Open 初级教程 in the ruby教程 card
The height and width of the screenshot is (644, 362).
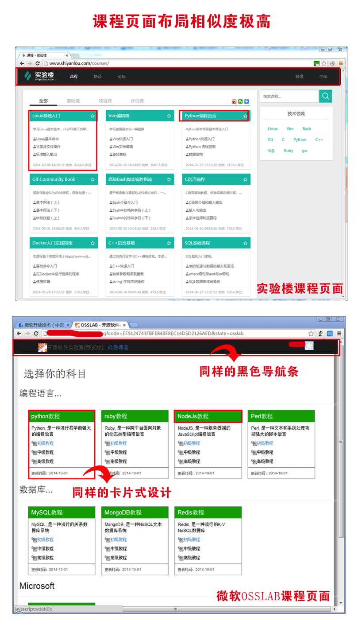(x=118, y=443)
